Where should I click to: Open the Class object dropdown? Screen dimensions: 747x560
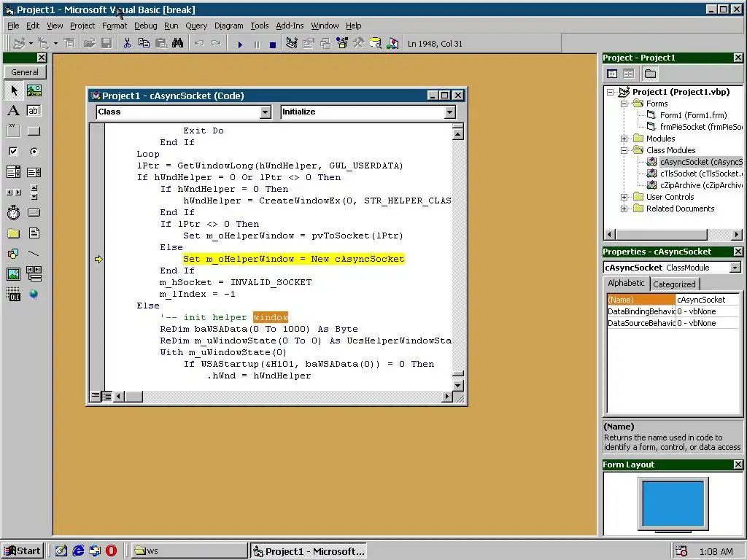coord(266,112)
